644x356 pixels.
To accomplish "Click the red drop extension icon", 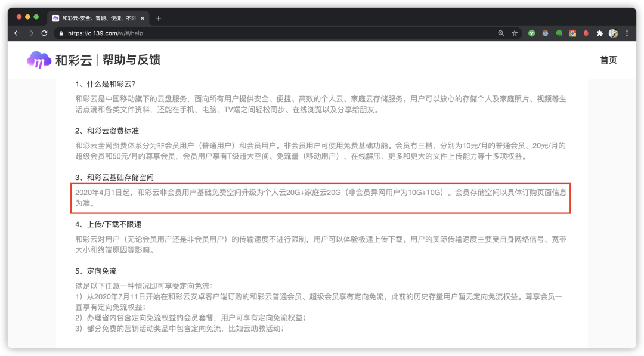I will point(586,33).
